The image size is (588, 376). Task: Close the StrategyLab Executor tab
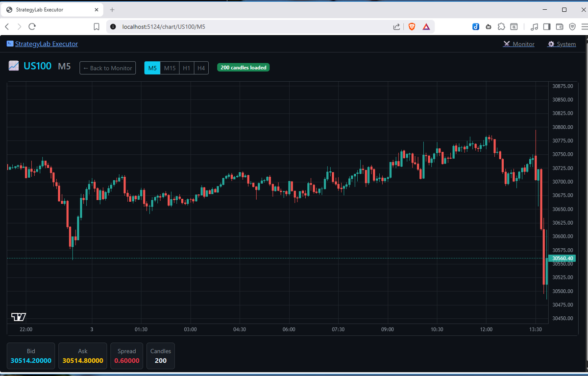coord(97,10)
